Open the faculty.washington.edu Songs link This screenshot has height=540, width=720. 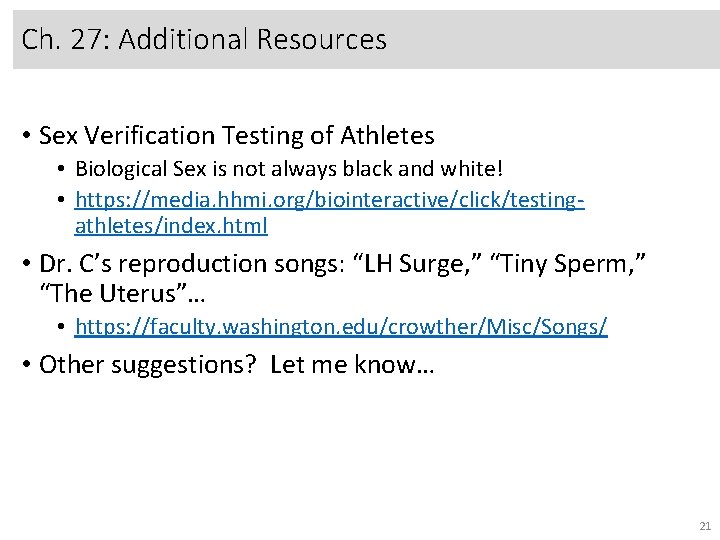coord(341,327)
